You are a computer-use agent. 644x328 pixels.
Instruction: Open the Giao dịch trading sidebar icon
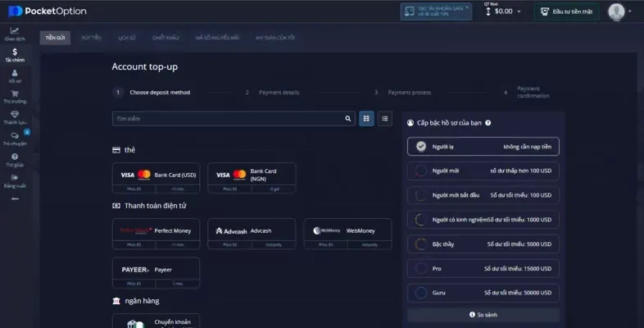[15, 34]
